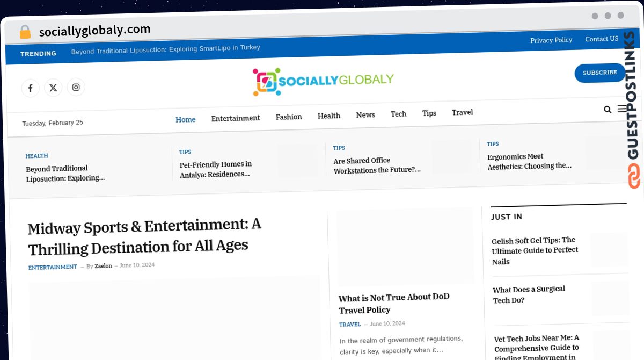
Task: Open the Tips menu item
Action: [x=429, y=113]
